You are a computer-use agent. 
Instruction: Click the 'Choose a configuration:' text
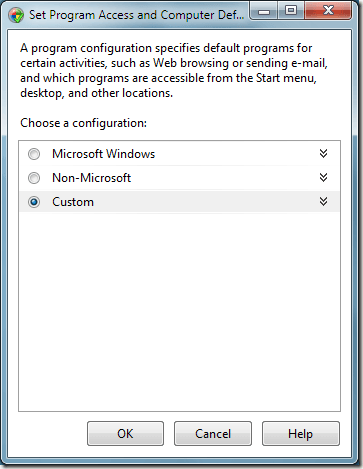[84, 123]
